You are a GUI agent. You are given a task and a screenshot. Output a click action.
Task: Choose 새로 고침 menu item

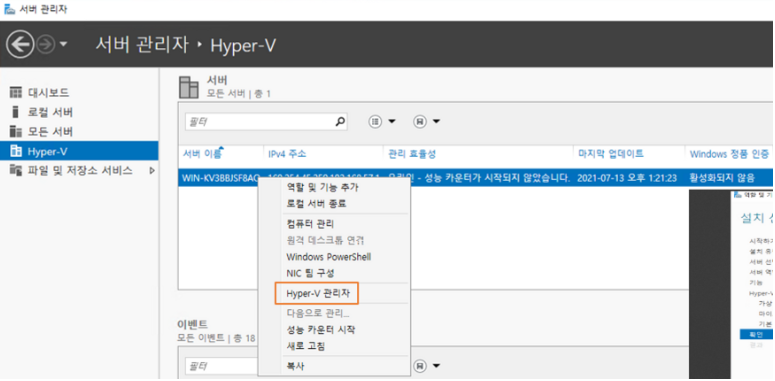point(306,346)
